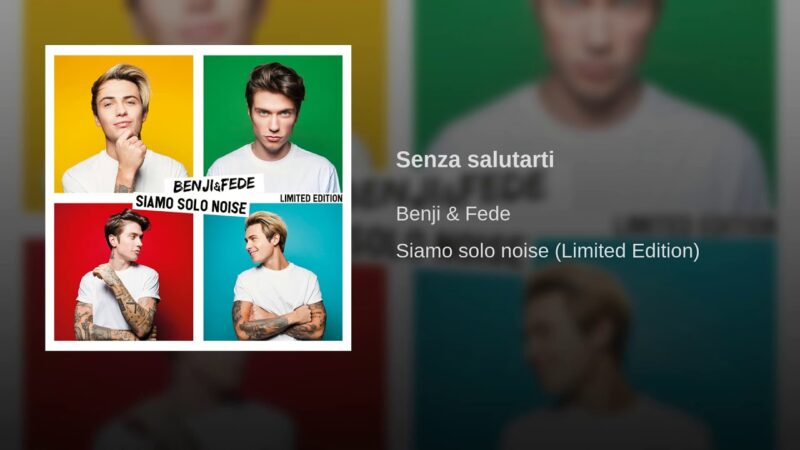Viewport: 800px width, 450px height.
Task: Click the blue panel of the album cover
Action: (273, 271)
